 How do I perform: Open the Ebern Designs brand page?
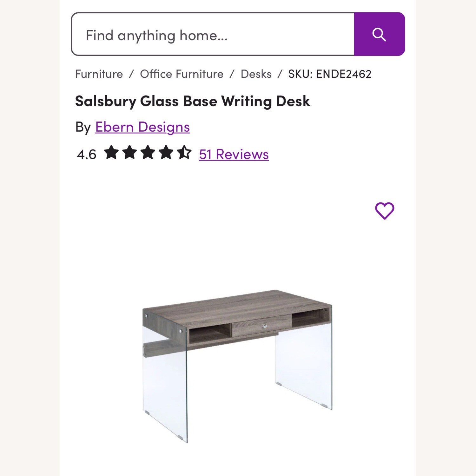click(142, 127)
